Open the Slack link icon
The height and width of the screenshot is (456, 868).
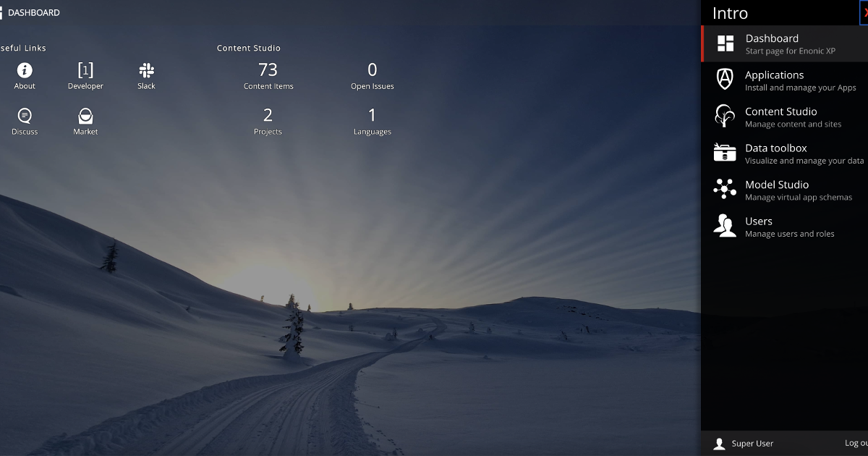point(146,70)
